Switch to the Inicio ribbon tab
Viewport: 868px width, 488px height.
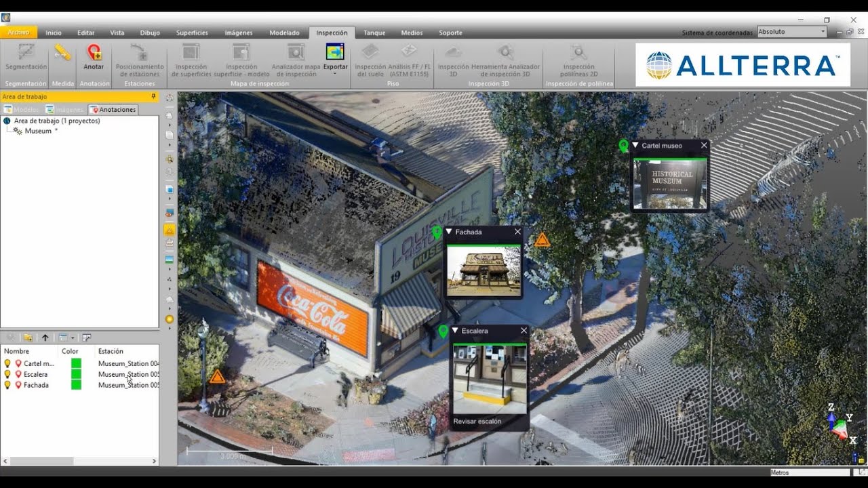(54, 33)
